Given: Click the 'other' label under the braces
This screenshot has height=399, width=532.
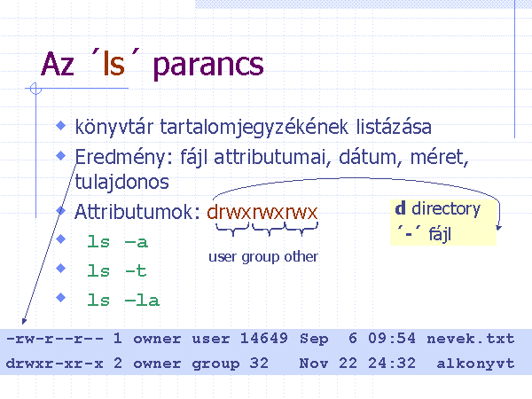Looking at the screenshot, I should coord(301,257).
